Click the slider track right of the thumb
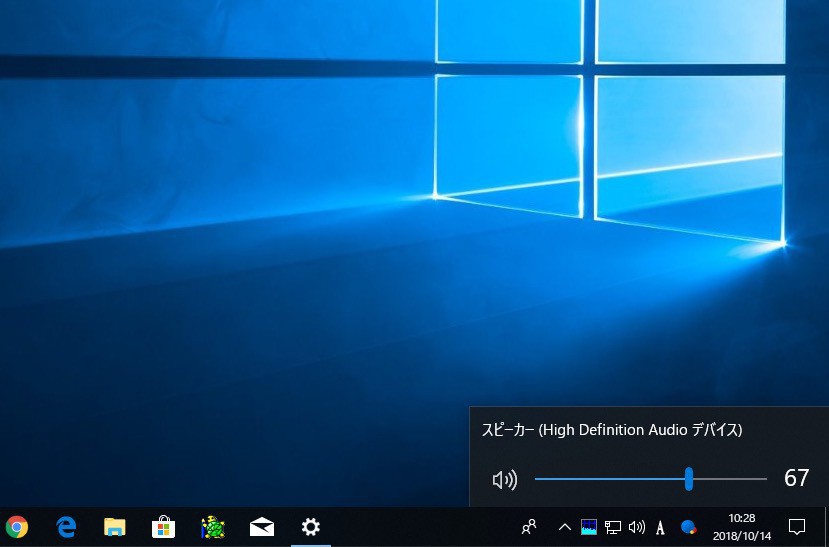 [x=730, y=479]
